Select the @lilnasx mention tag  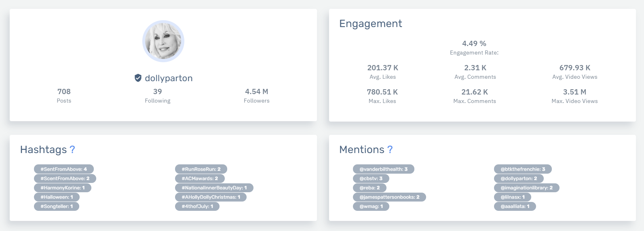click(513, 197)
